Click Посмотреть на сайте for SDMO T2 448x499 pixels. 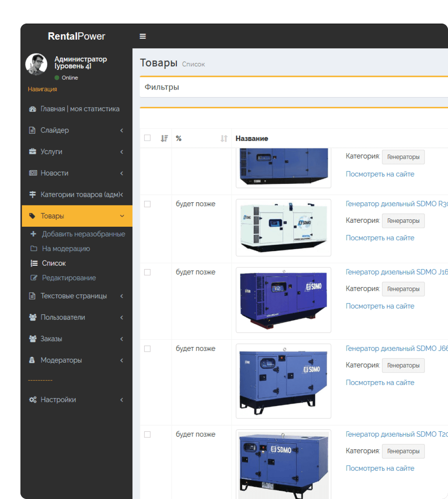380,468
